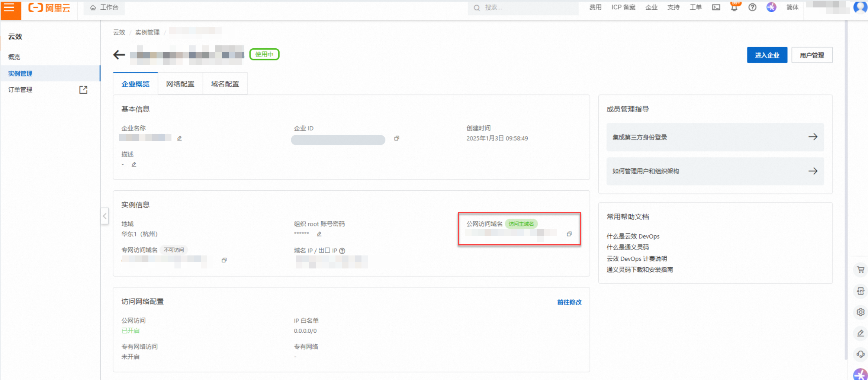The width and height of the screenshot is (868, 380).
Task: Show help for 域名 IP / 出口 IP
Action: pyautogui.click(x=342, y=251)
